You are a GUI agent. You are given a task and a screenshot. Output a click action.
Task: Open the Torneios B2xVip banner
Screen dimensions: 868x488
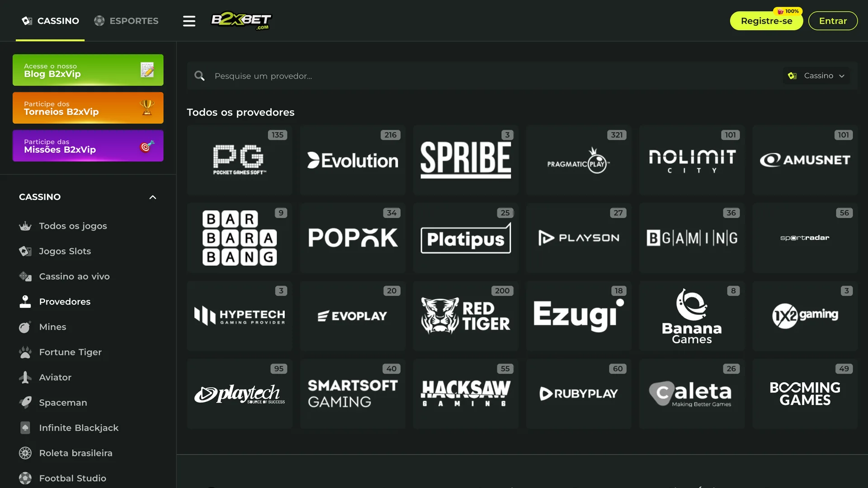coord(88,108)
